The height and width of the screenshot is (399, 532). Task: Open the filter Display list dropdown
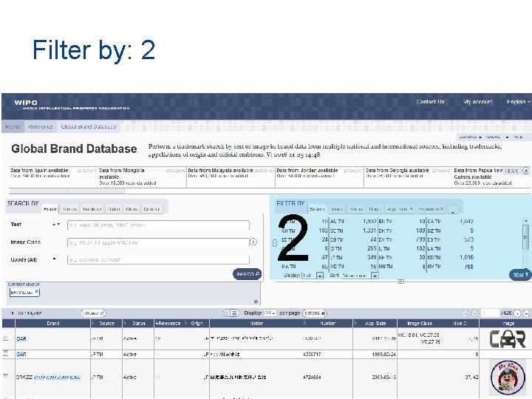[x=313, y=275]
